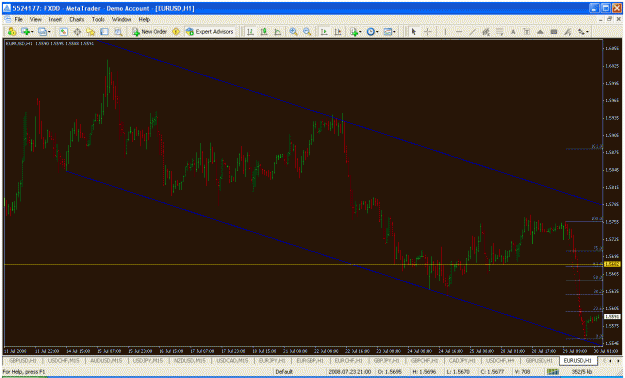Switch to the EURGBP,H1 chart tab

(x=310, y=360)
